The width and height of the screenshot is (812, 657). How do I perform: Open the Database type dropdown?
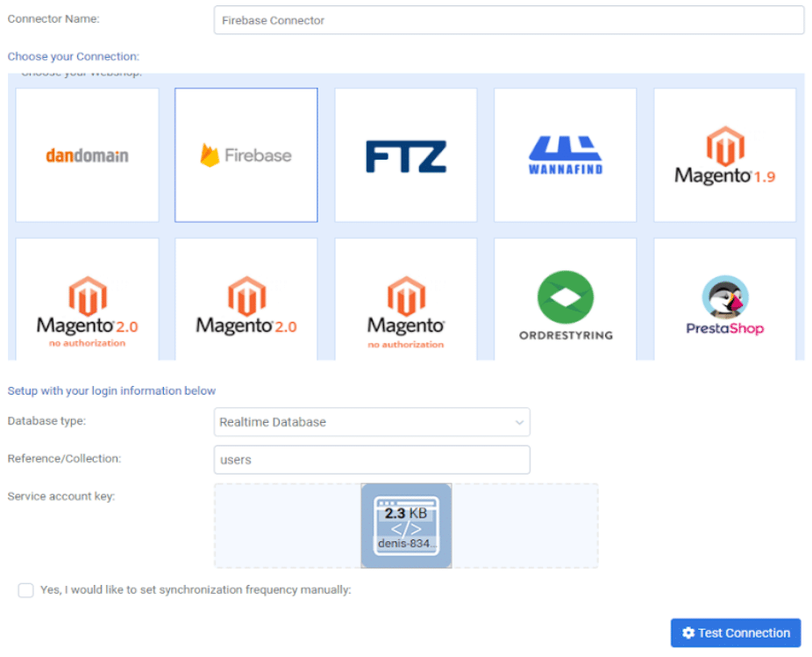pos(372,422)
